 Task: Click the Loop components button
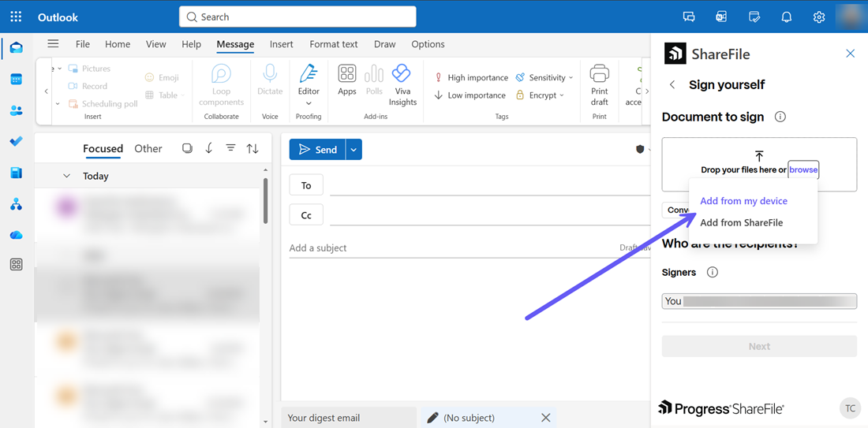(x=221, y=85)
